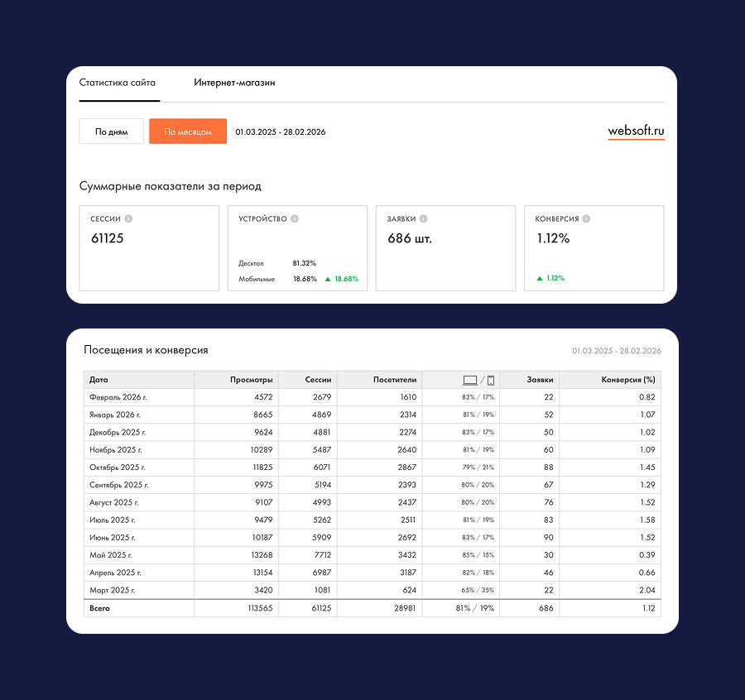Click the info icon next to Сессии
The height and width of the screenshot is (700, 745).
128,219
